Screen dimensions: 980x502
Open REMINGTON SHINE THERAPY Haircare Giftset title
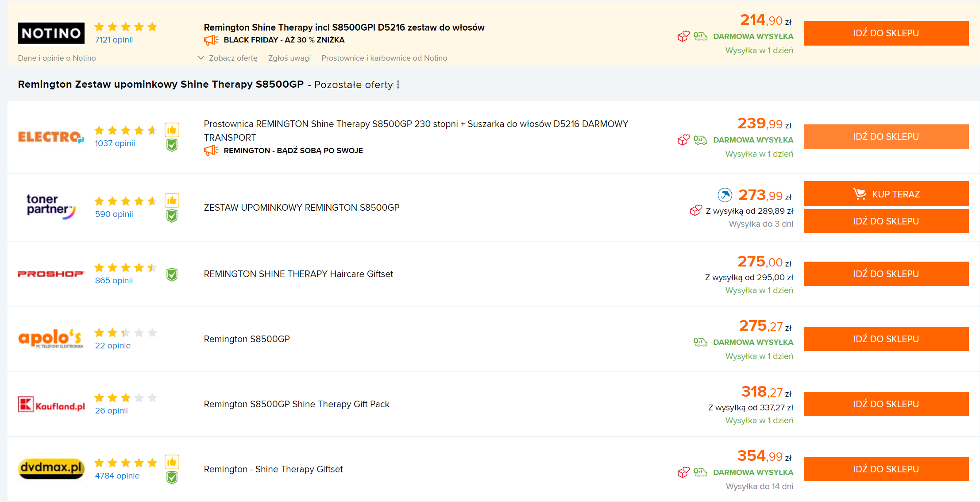pyautogui.click(x=298, y=274)
